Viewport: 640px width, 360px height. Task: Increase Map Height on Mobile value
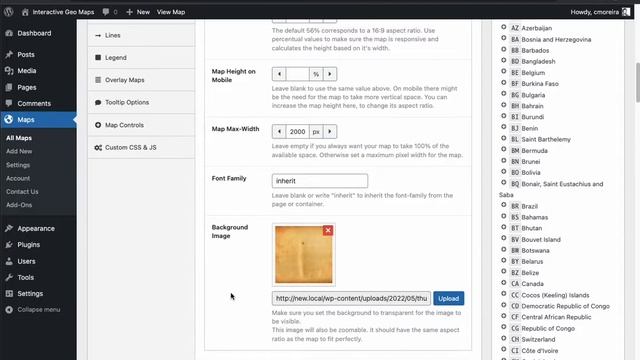point(330,74)
